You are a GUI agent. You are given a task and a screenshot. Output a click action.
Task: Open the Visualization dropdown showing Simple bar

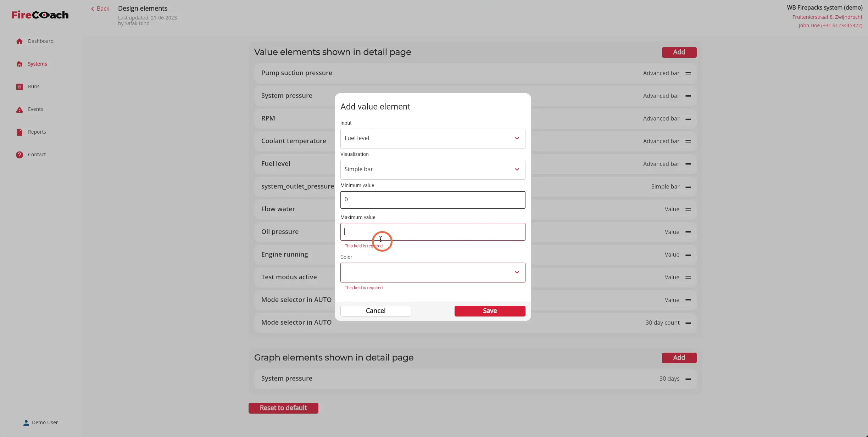tap(433, 169)
